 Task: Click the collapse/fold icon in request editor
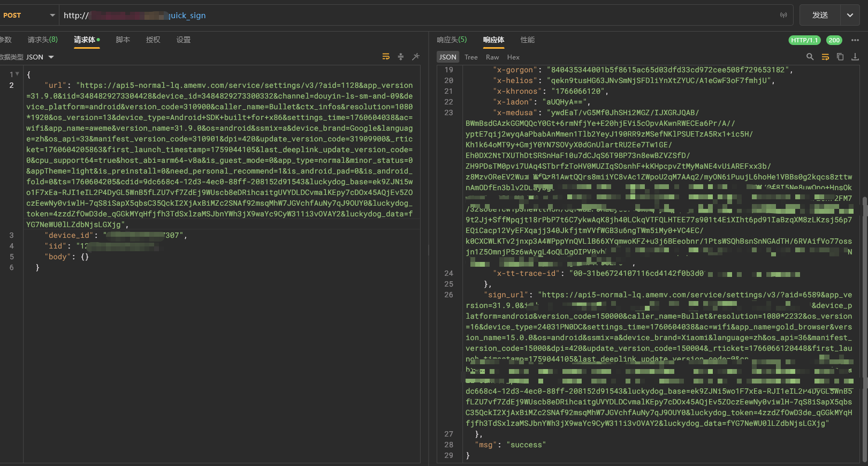point(401,57)
